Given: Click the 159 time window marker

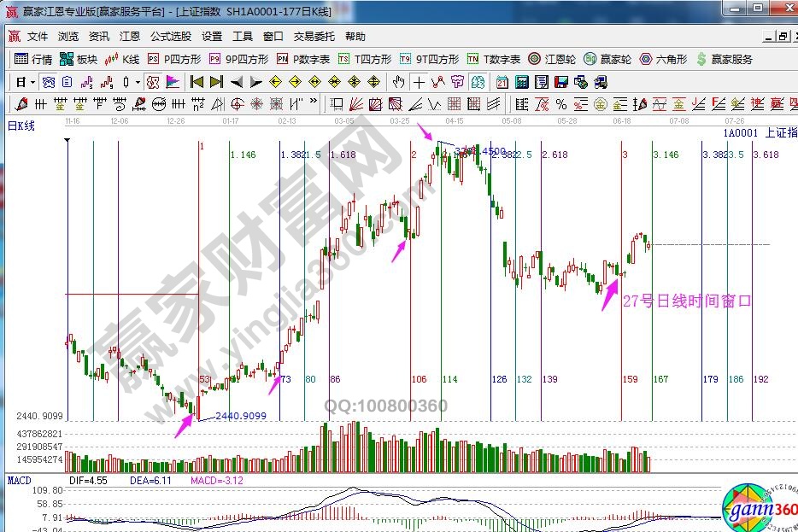Looking at the screenshot, I should (631, 379).
